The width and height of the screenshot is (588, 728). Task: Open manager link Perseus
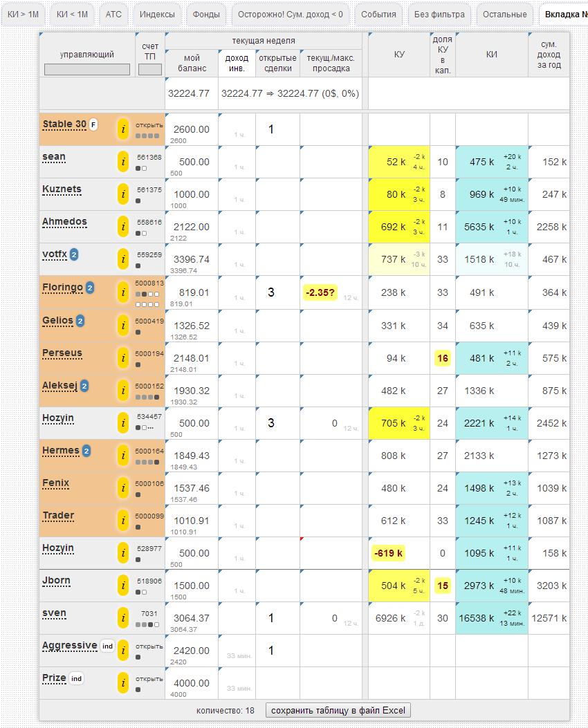62,353
